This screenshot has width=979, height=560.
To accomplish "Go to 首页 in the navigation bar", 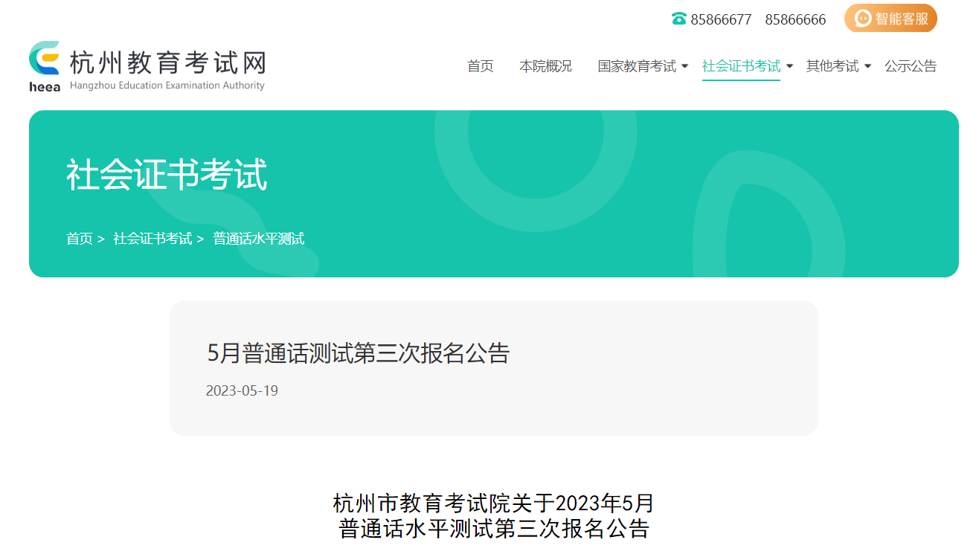I will pyautogui.click(x=481, y=66).
